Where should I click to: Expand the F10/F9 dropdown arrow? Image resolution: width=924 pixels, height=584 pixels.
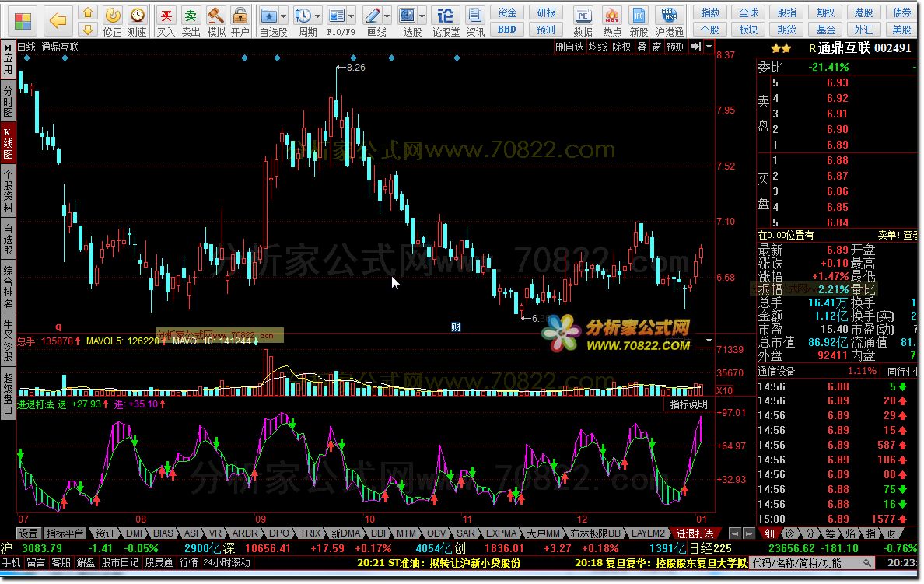[352, 16]
